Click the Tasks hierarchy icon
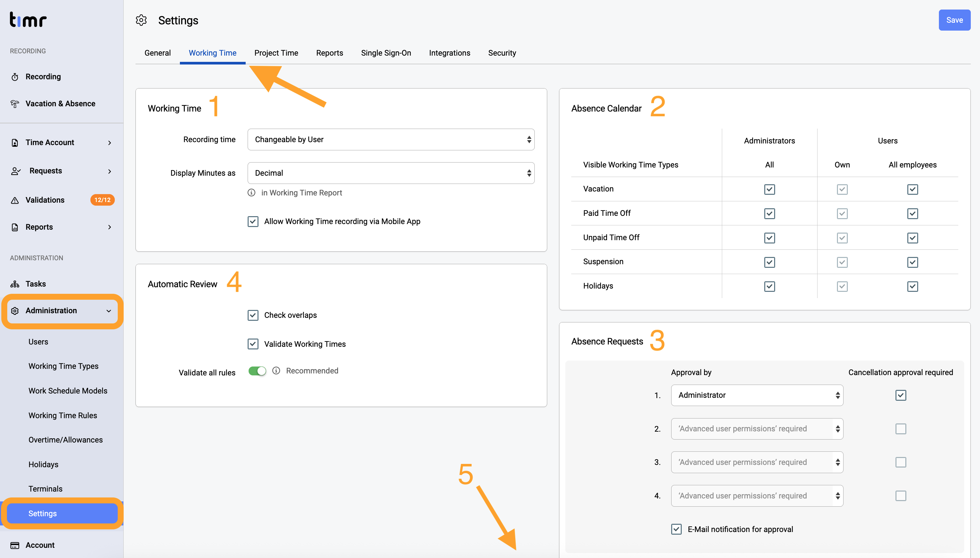The image size is (980, 558). (x=15, y=284)
